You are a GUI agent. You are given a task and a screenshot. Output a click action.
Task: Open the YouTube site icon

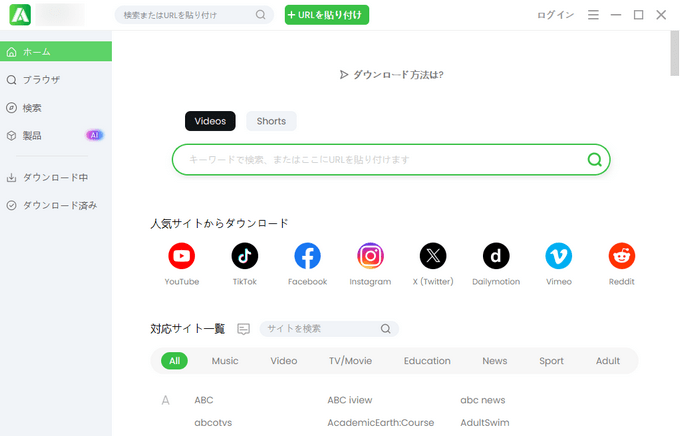click(182, 256)
